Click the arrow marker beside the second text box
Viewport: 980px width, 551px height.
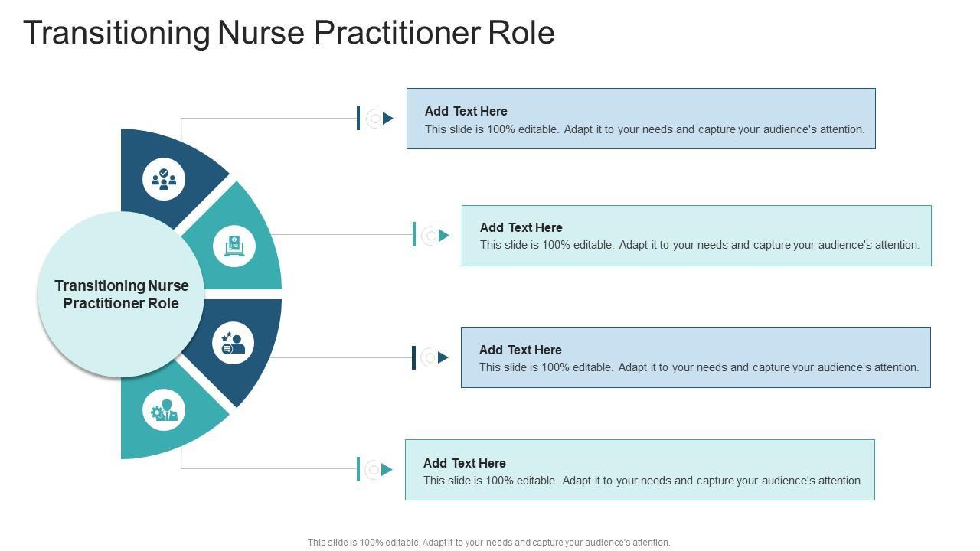click(x=443, y=236)
